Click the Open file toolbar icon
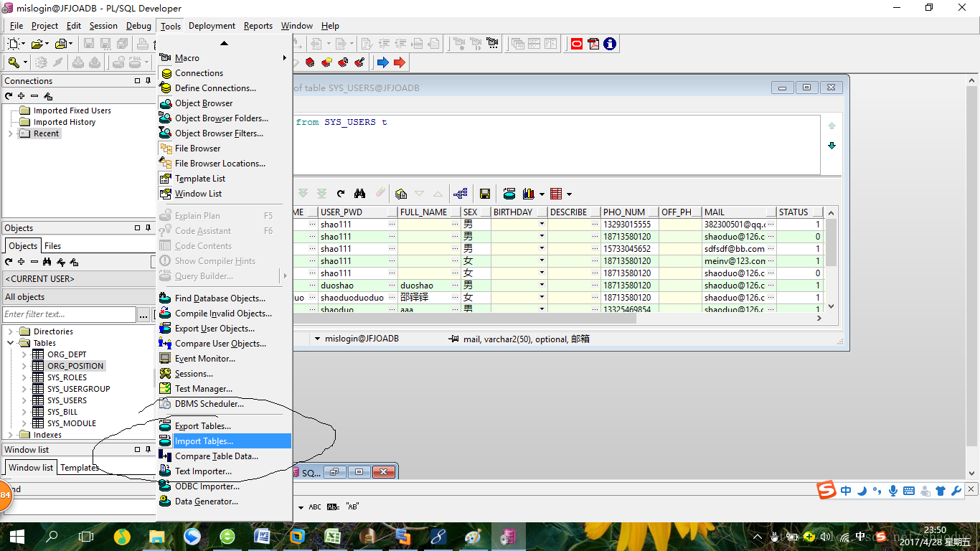The height and width of the screenshot is (551, 980). [x=37, y=44]
